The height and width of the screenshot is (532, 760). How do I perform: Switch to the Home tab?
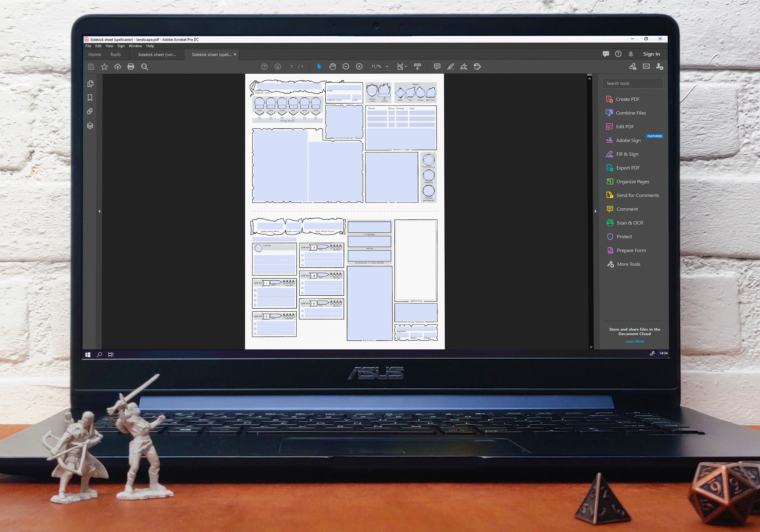point(95,54)
